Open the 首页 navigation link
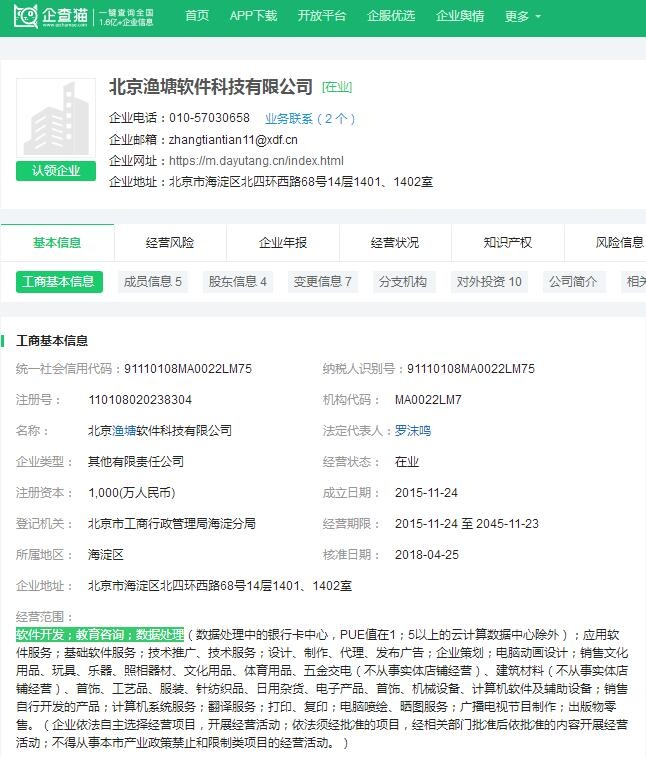The width and height of the screenshot is (646, 757). click(x=197, y=16)
